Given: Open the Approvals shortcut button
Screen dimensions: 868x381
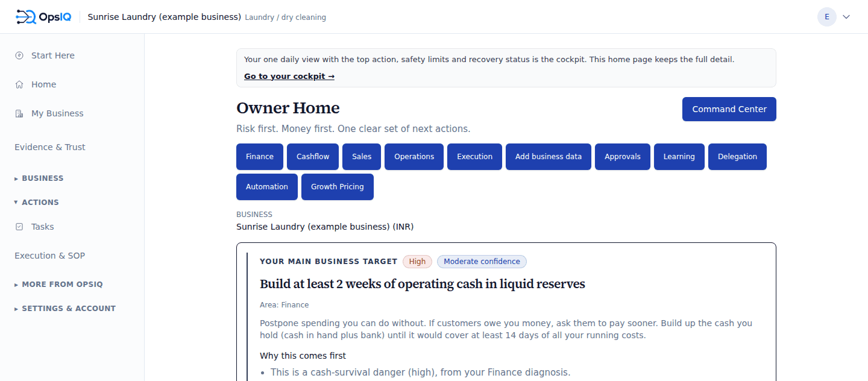Looking at the screenshot, I should tap(623, 157).
